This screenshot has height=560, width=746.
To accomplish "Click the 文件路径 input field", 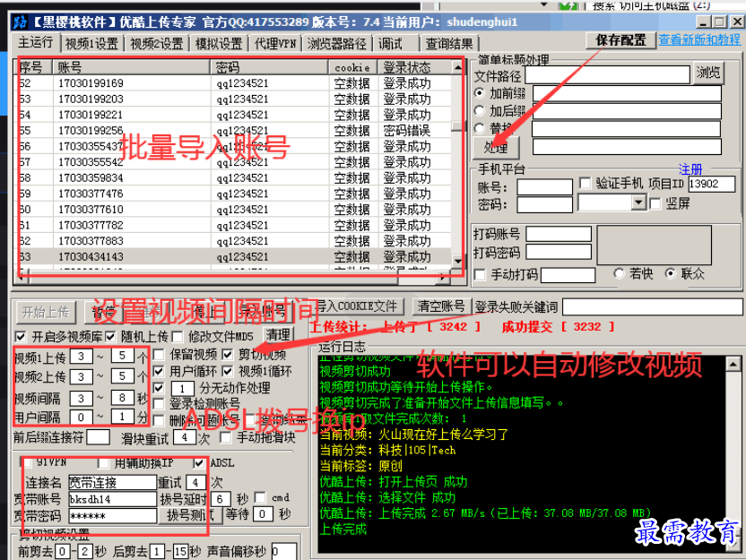I will click(608, 74).
